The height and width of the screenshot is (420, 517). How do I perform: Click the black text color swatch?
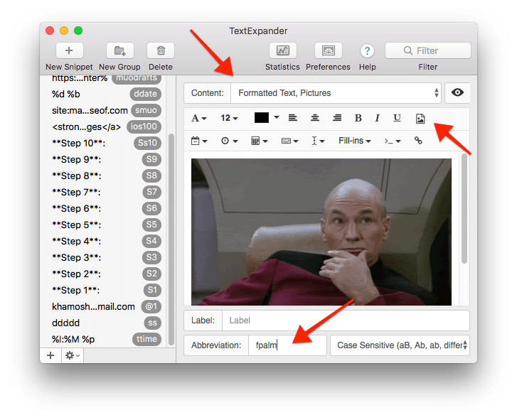click(261, 118)
